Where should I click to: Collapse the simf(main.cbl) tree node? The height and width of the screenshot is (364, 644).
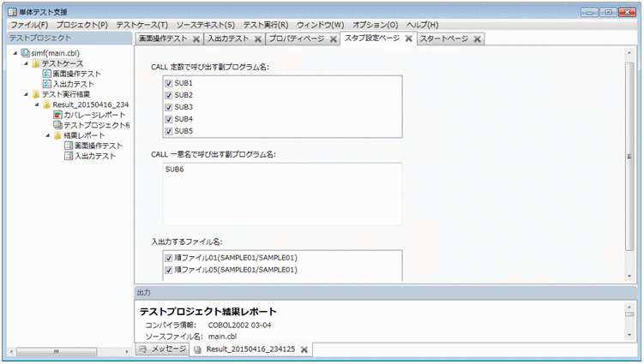15,53
